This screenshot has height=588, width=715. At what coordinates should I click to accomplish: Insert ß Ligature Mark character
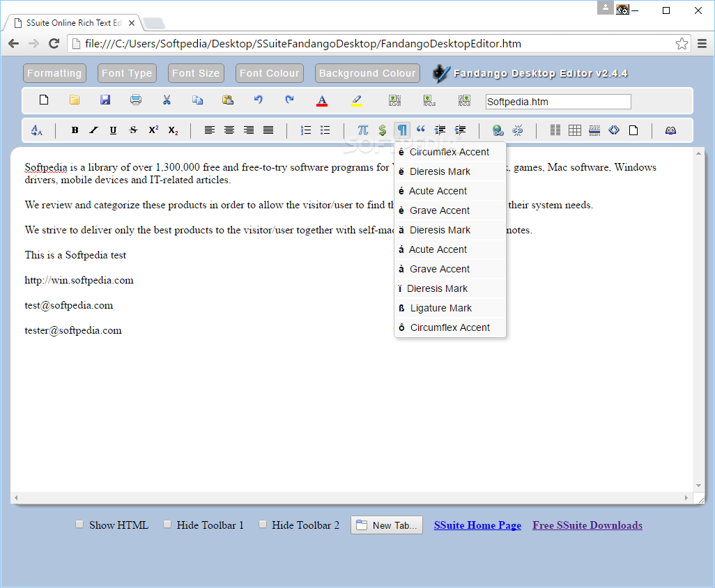pyautogui.click(x=450, y=308)
